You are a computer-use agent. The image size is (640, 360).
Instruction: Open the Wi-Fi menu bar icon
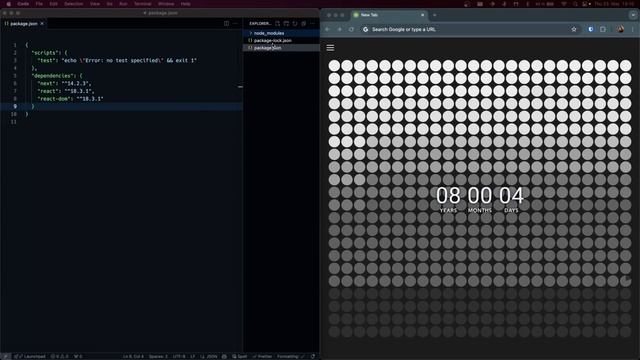(564, 4)
